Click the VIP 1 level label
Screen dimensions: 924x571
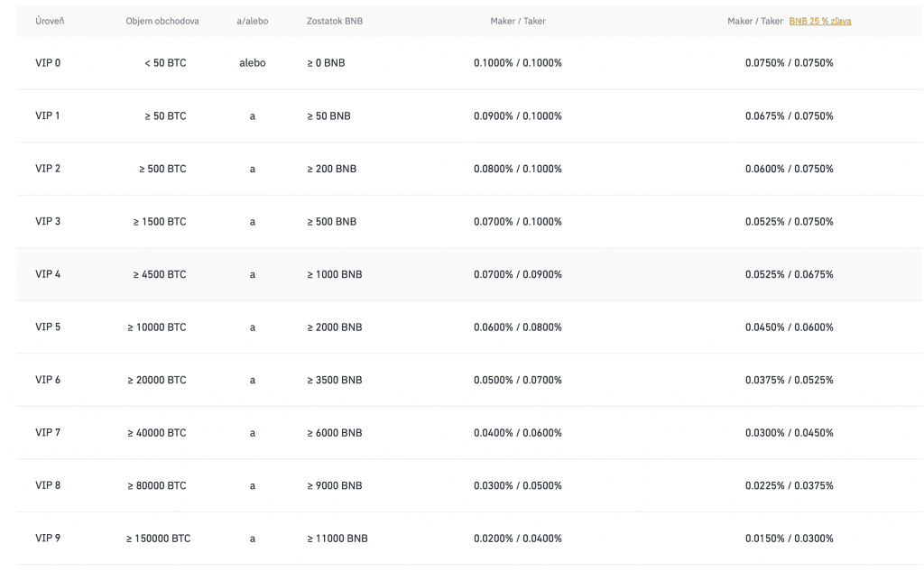(x=48, y=115)
